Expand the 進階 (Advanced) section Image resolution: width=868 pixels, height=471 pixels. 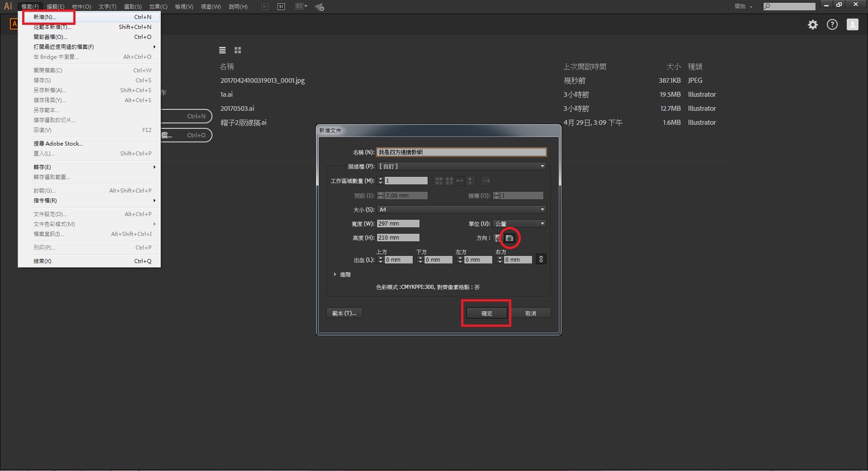click(335, 274)
